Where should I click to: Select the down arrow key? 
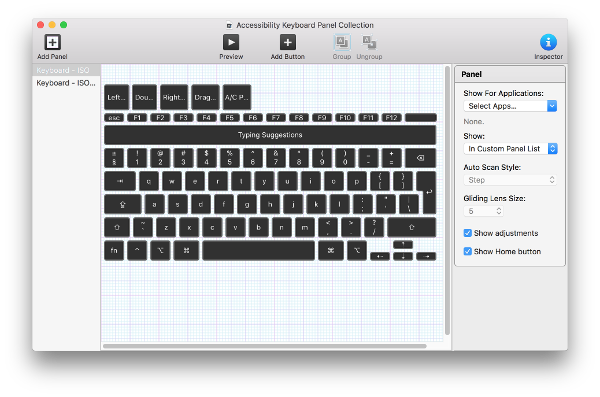click(403, 256)
